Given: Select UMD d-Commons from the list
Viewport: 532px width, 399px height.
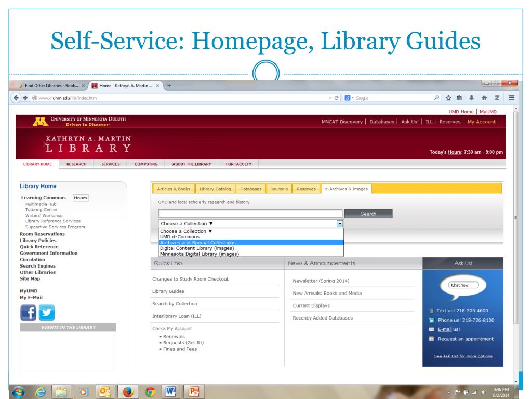Looking at the screenshot, I should [251, 237].
